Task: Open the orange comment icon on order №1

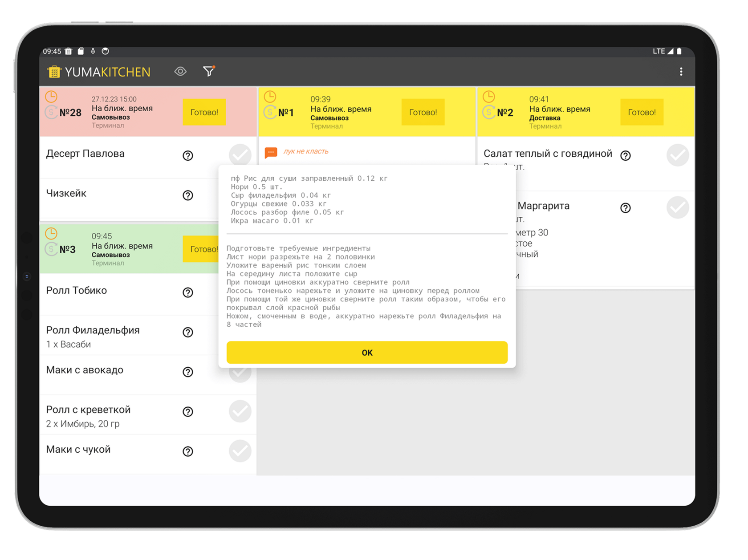Action: pyautogui.click(x=271, y=152)
